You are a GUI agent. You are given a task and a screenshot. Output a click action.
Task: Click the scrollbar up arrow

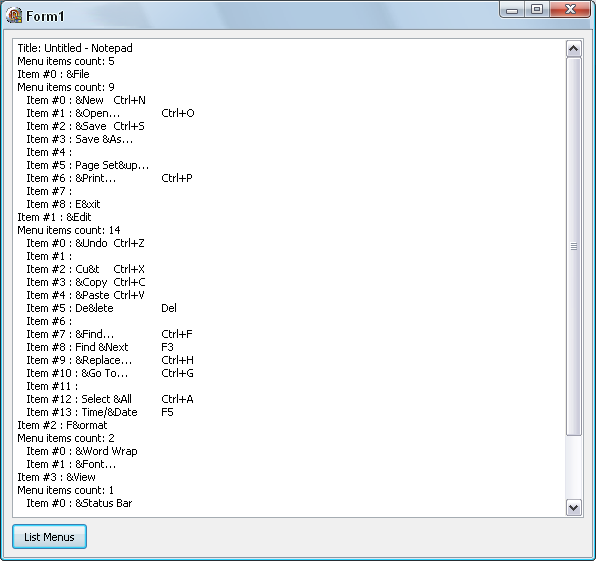point(574,49)
